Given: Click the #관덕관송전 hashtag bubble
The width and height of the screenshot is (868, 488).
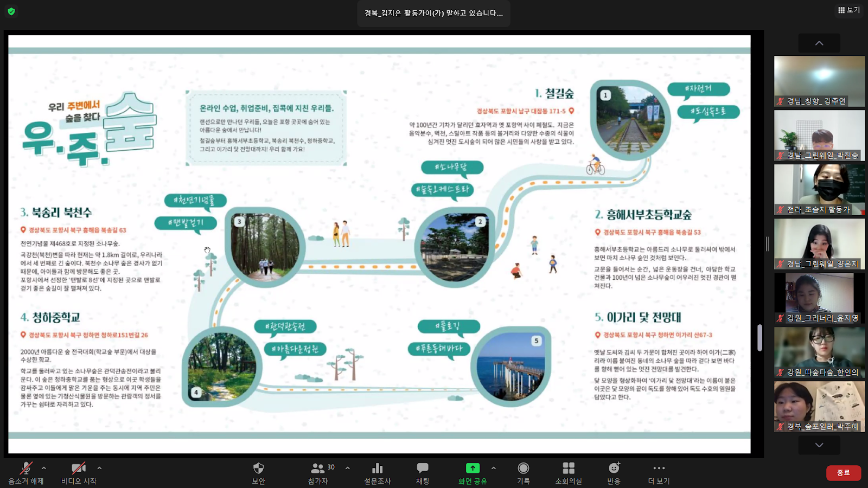Looking at the screenshot, I should 285,327.
